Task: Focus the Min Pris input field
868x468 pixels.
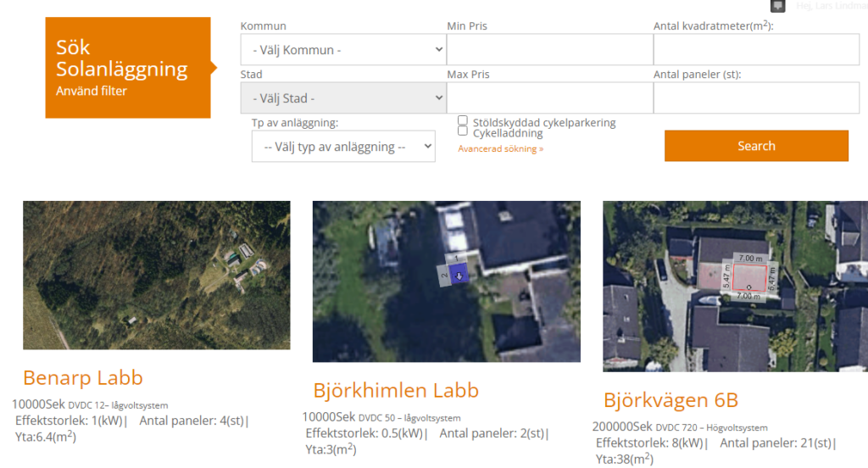Action: [x=549, y=50]
